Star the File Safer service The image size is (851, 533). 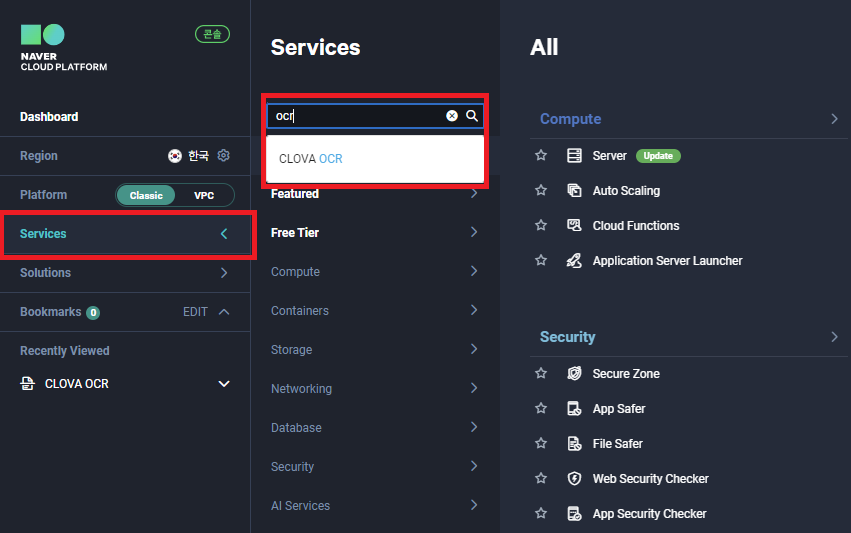(541, 443)
